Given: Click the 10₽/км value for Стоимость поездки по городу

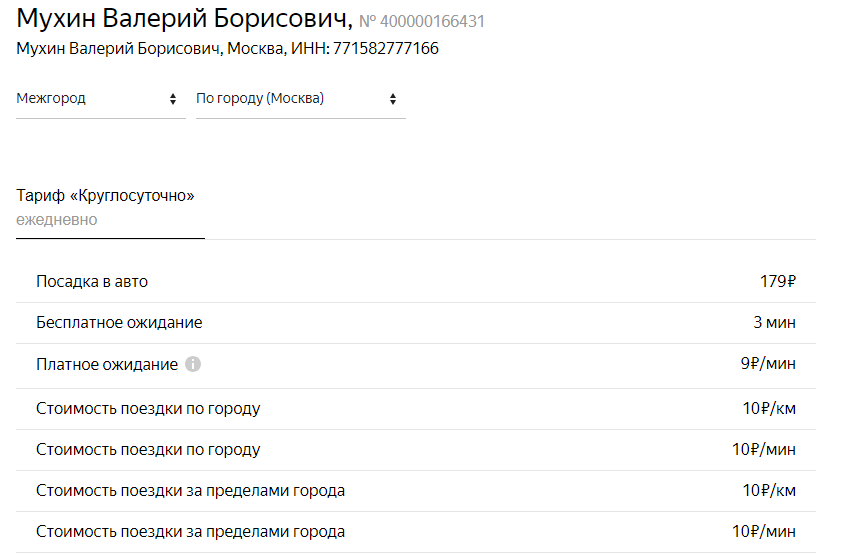Looking at the screenshot, I should pyautogui.click(x=769, y=409).
